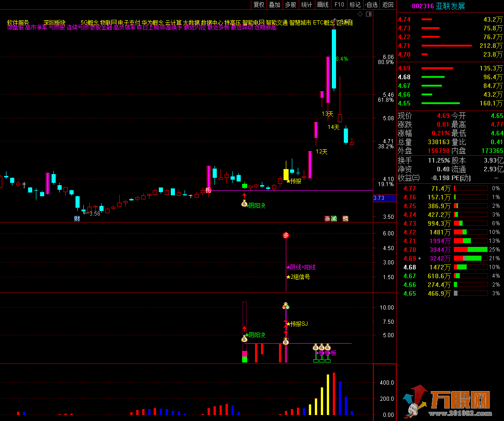Screen dimensions: 504x421
Task: Click the red 托 marker on candlestick
Action: pos(209,190)
